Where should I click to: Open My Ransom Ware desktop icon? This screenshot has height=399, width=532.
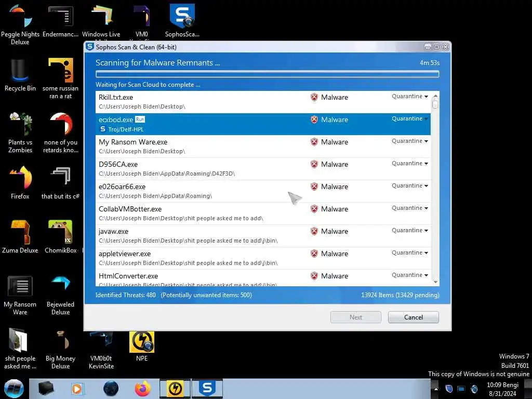point(20,295)
